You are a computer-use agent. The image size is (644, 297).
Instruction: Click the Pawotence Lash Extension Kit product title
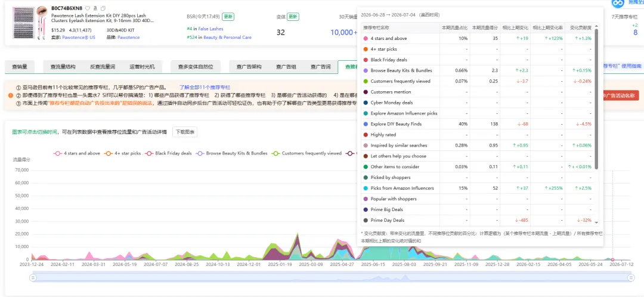(103, 18)
